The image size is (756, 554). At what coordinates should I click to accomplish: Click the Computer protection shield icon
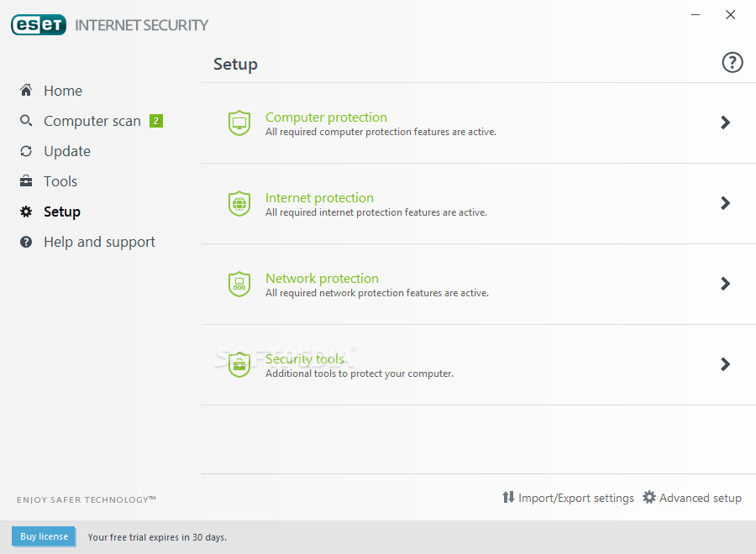[x=239, y=123]
